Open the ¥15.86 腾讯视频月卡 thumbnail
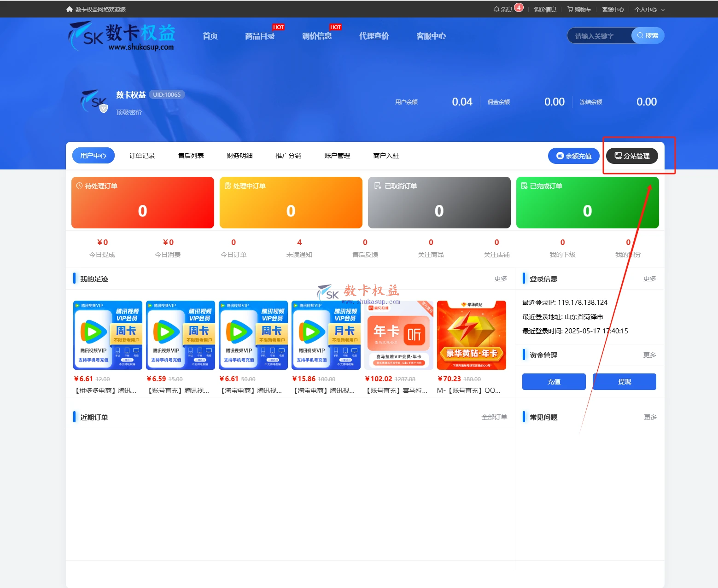 pos(326,335)
